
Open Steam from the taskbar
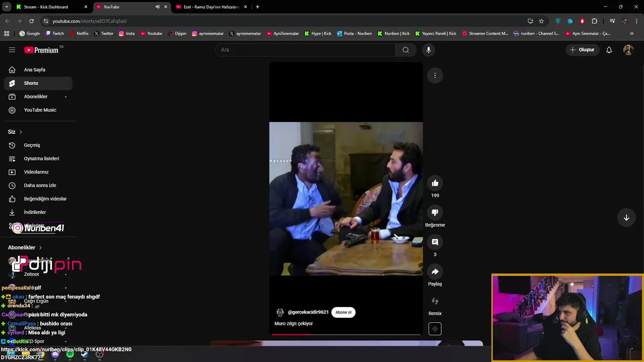[85, 354]
